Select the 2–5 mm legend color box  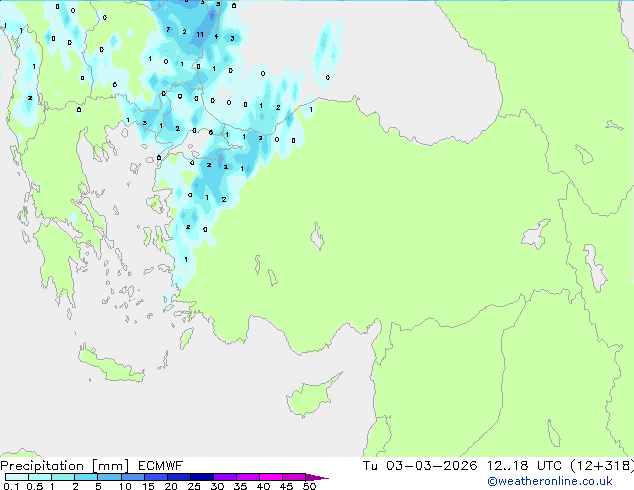(x=86, y=477)
